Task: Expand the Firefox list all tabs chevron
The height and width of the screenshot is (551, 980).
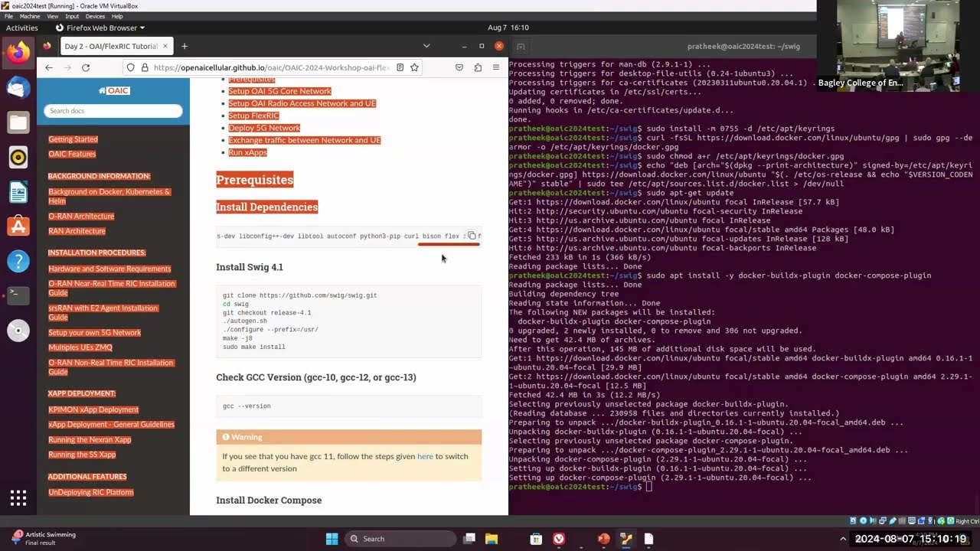Action: pyautogui.click(x=426, y=46)
